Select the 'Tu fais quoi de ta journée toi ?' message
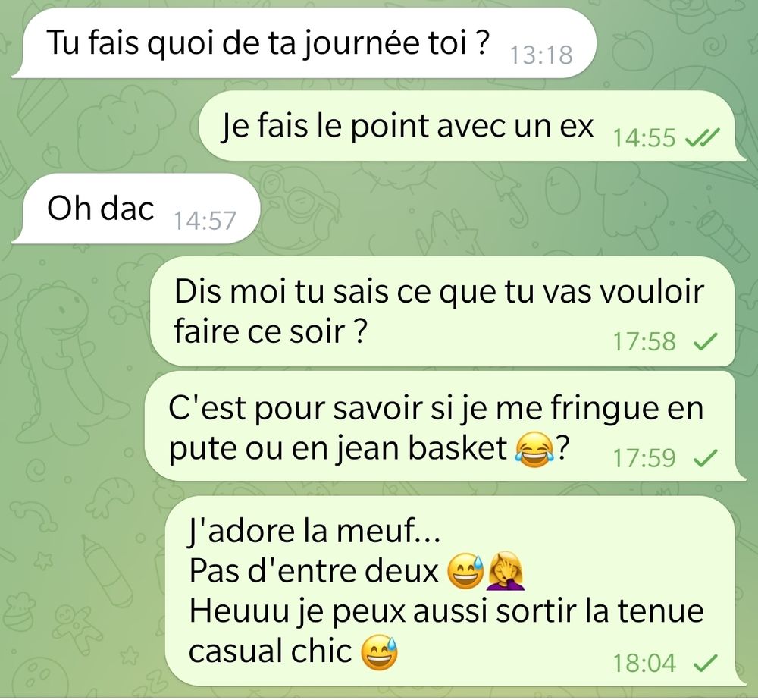 pyautogui.click(x=304, y=43)
